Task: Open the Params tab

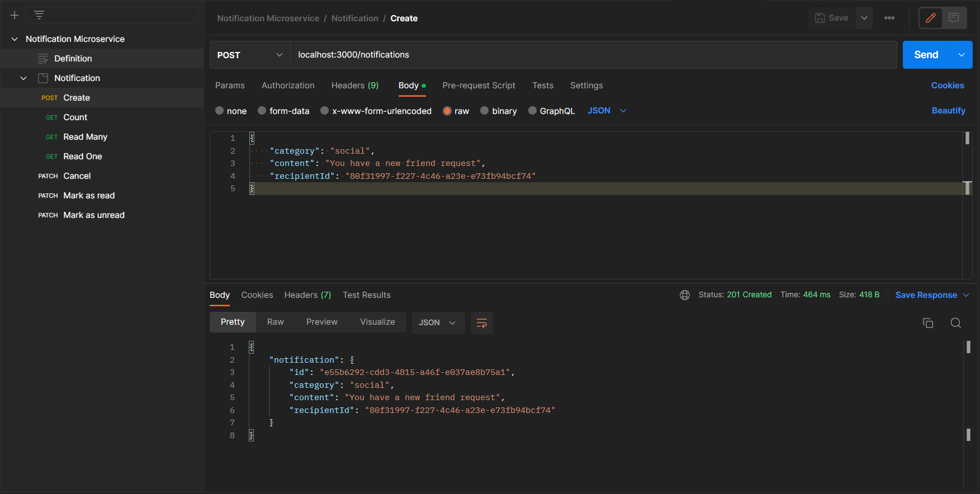Action: click(230, 85)
